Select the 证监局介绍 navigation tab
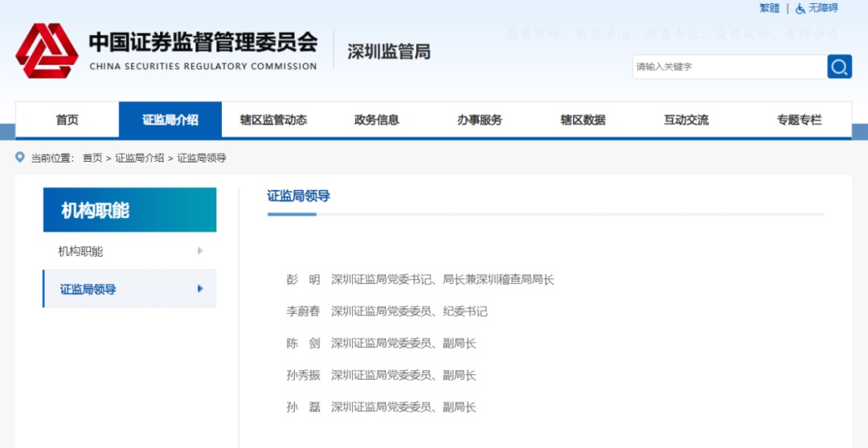The height and width of the screenshot is (448, 868). coord(170,120)
